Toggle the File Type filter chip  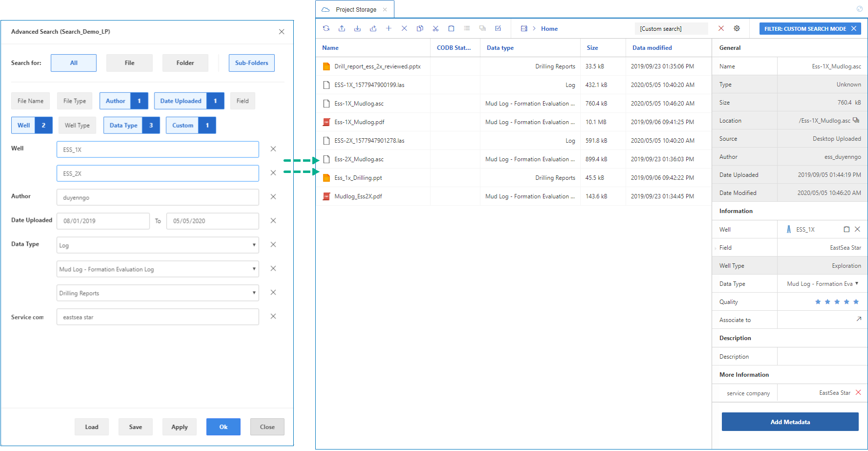[75, 101]
